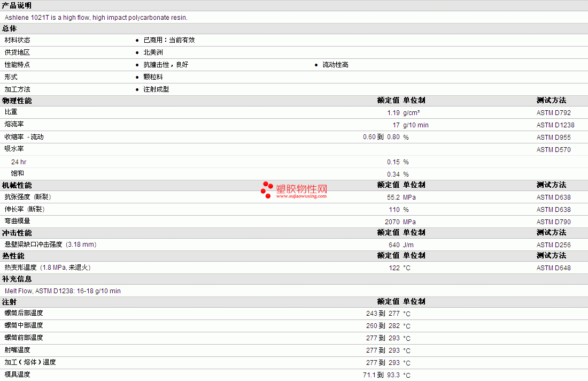Click the test method 'ASTM D955'
Viewport: 588px width, 381px height.
click(553, 138)
